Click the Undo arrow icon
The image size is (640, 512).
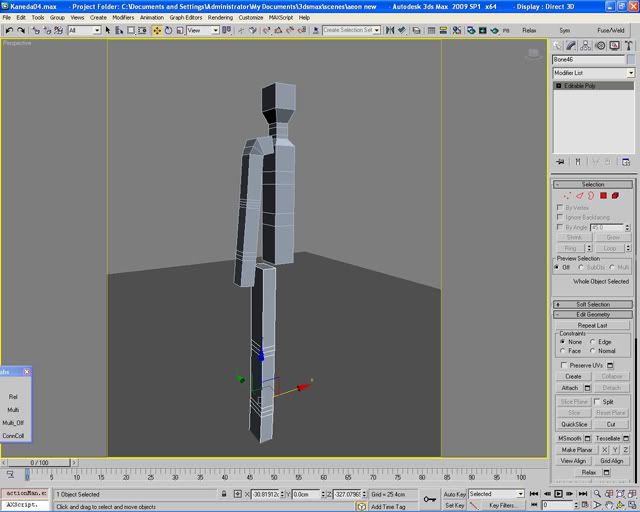click(x=9, y=30)
